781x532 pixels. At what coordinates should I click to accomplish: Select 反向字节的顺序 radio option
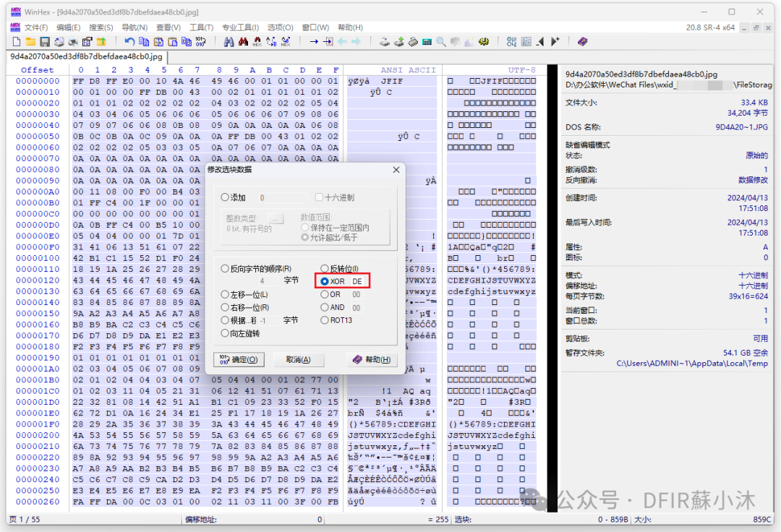click(225, 269)
